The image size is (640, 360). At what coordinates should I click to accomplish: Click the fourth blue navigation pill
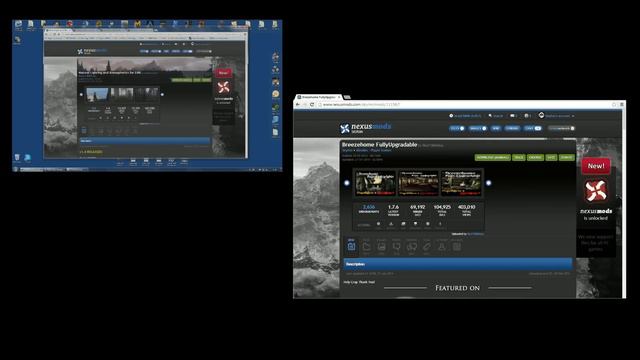click(512, 128)
